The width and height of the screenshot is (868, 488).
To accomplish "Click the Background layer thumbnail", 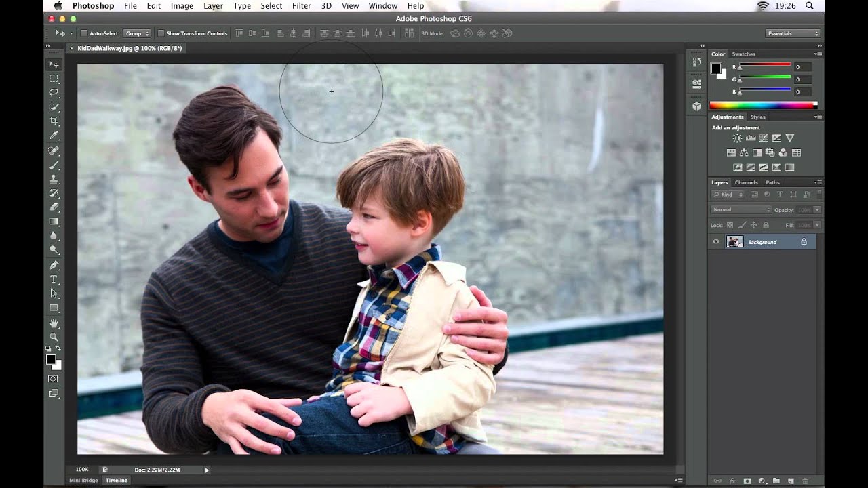I will tap(735, 241).
